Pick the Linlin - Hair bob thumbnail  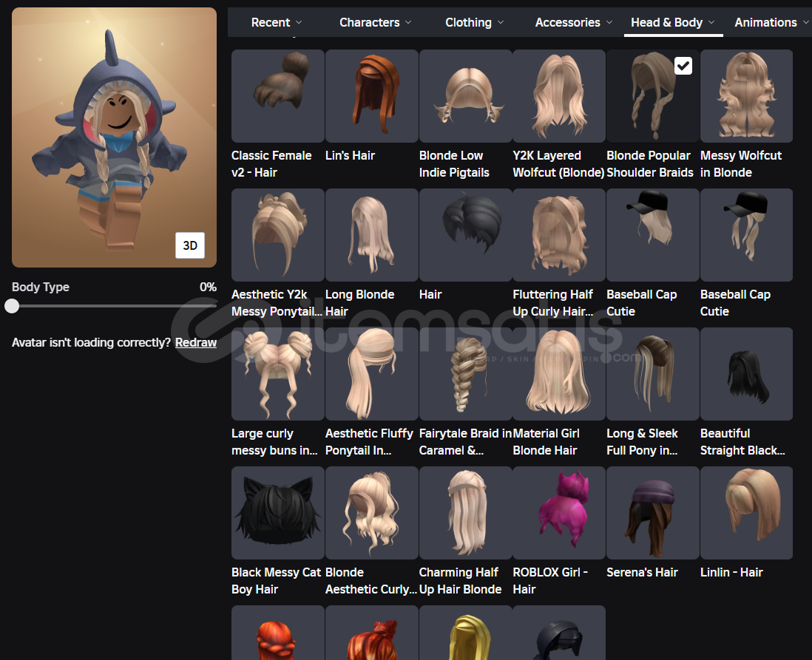pyautogui.click(x=746, y=512)
